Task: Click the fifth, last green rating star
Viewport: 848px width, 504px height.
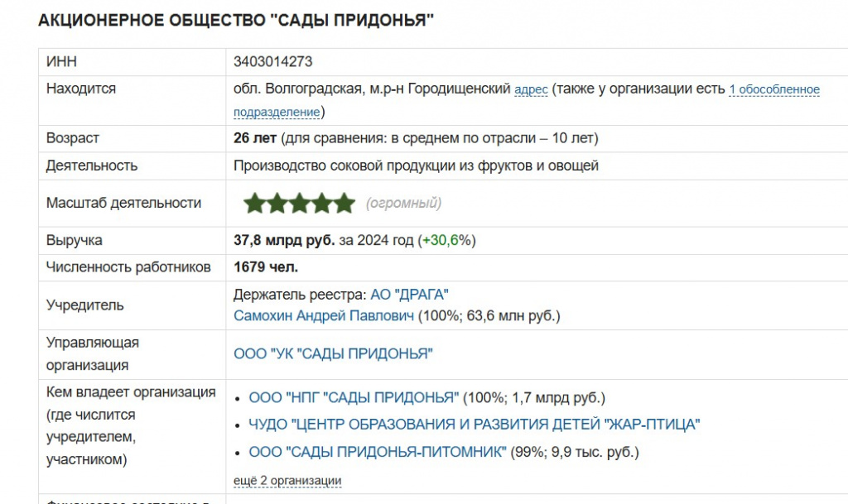Action: tap(344, 203)
